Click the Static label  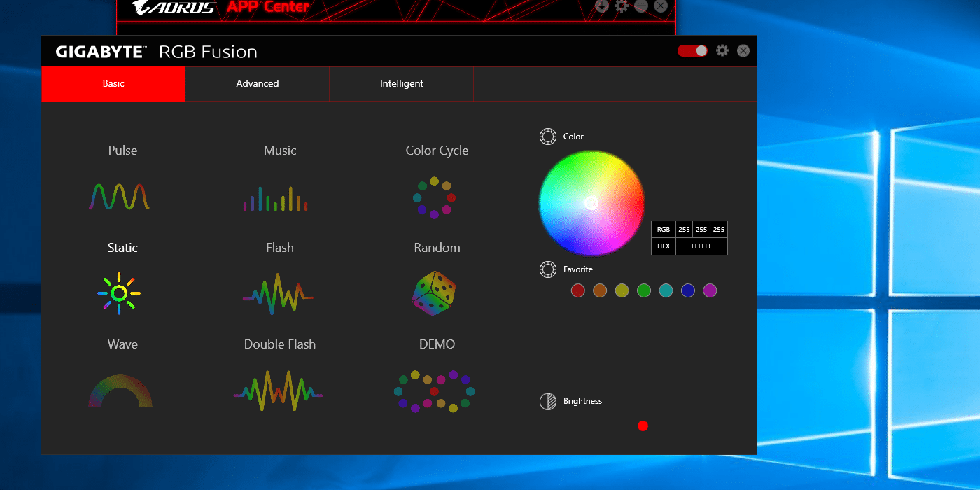[x=122, y=248]
